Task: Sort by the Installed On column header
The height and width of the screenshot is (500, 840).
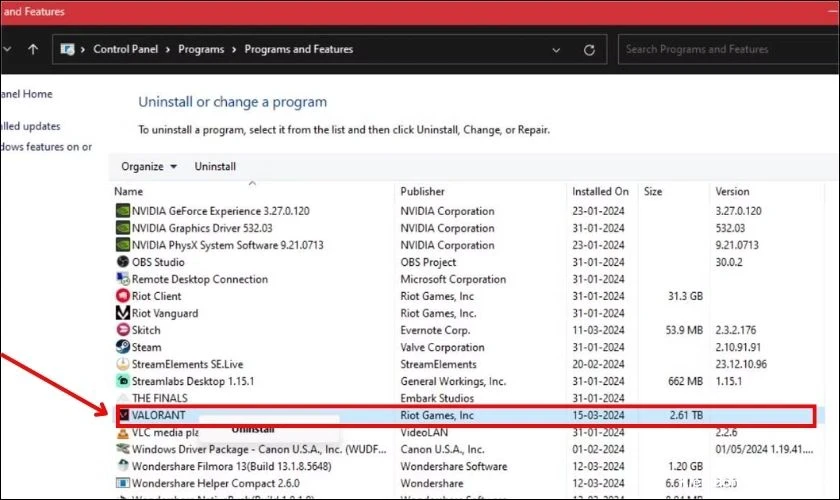Action: pos(600,191)
